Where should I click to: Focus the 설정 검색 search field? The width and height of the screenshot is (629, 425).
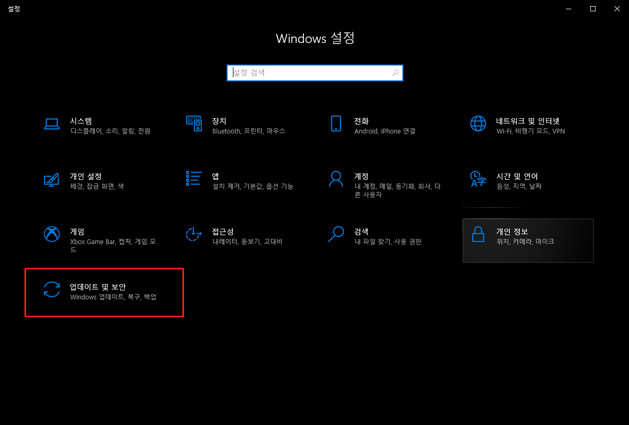[315, 73]
